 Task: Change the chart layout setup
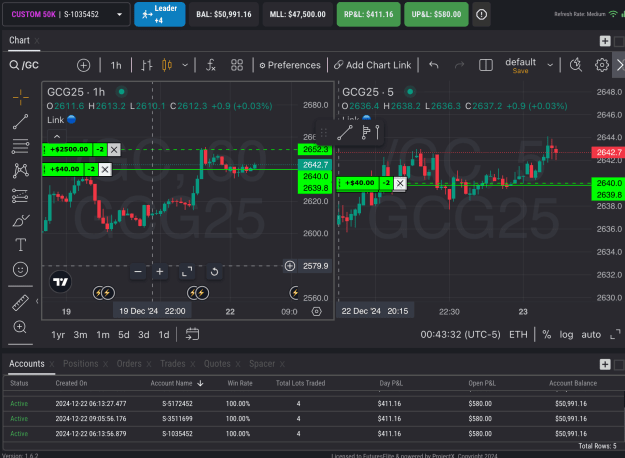(x=485, y=65)
